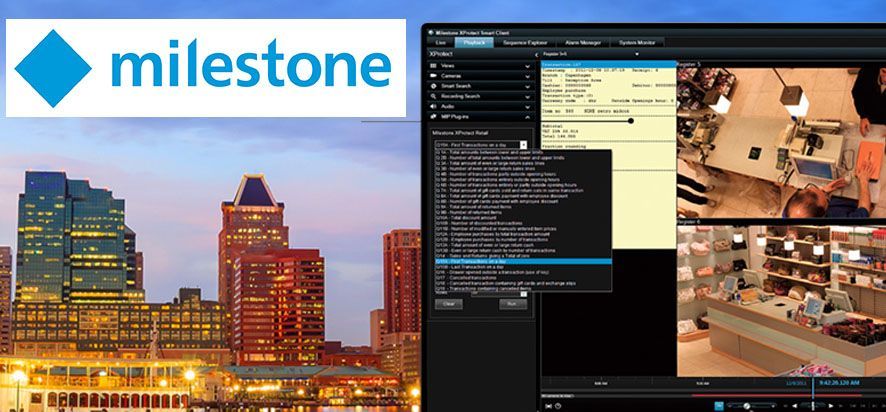This screenshot has width=886, height=412.
Task: Click the blue time-span button in playback bar
Action: pos(719,406)
